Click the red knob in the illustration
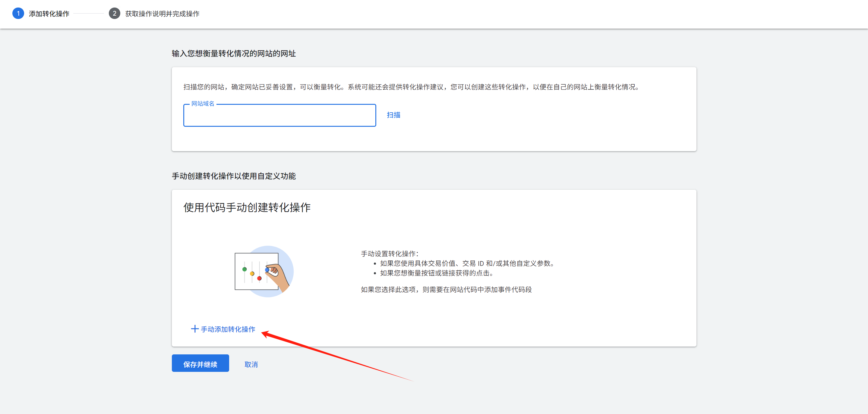 pos(259,278)
